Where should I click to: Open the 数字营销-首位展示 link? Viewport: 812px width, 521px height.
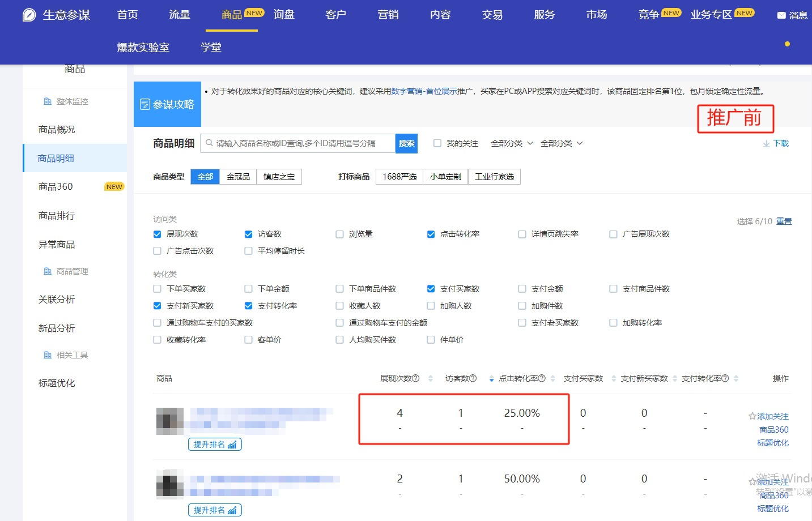(424, 91)
